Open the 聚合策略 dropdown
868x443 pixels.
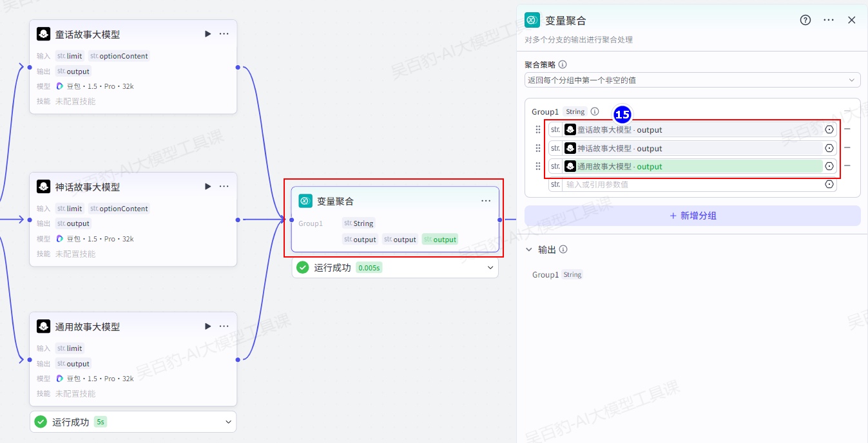click(692, 80)
